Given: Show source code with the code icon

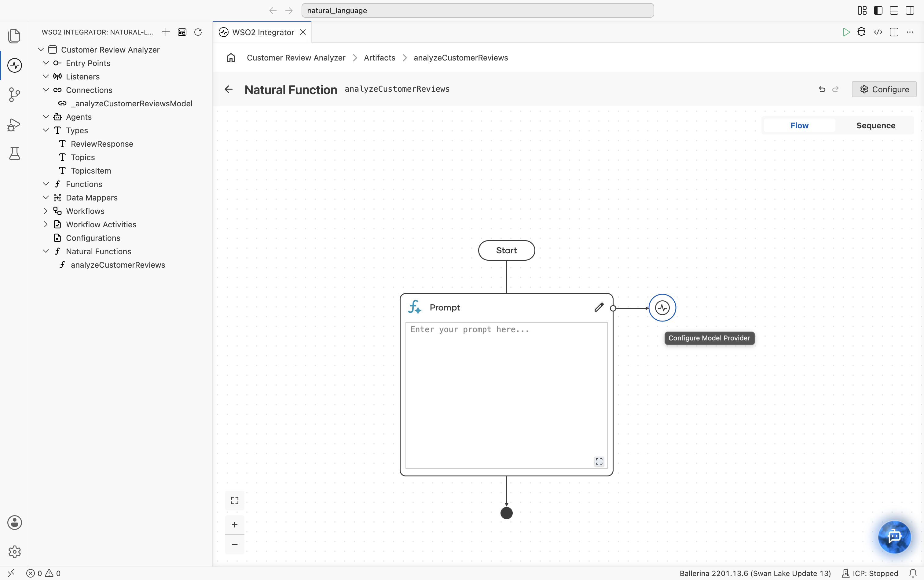Looking at the screenshot, I should [878, 32].
